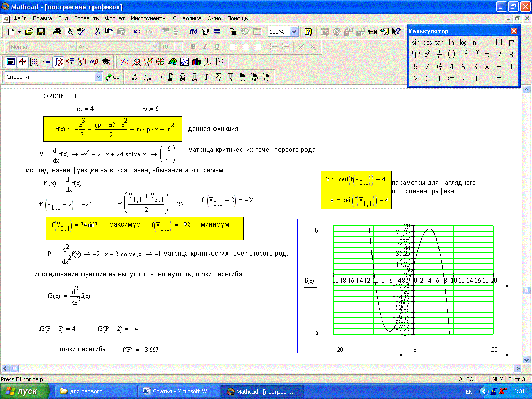This screenshot has height=399, width=532.
Task: Click the insert function f(x) icon
Action: pos(193,32)
